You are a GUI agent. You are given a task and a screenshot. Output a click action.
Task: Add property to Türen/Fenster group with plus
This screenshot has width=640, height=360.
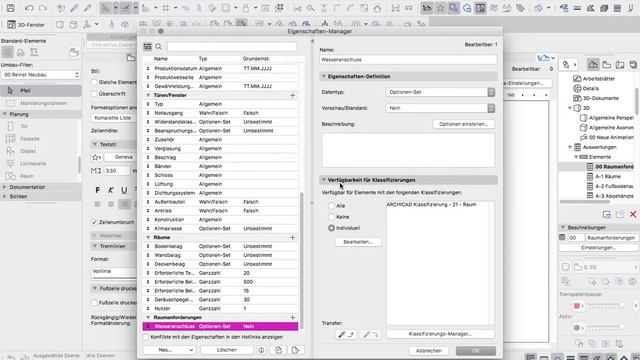tap(292, 95)
